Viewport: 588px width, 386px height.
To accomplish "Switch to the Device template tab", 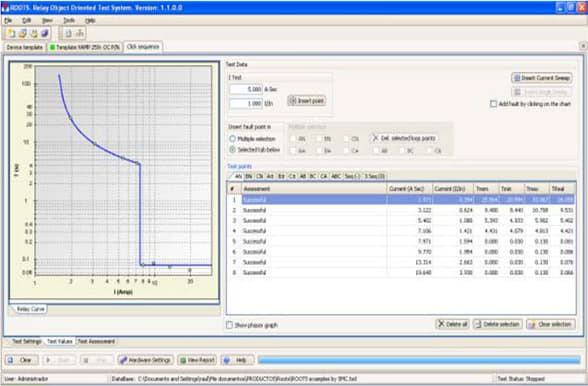I will coord(24,47).
